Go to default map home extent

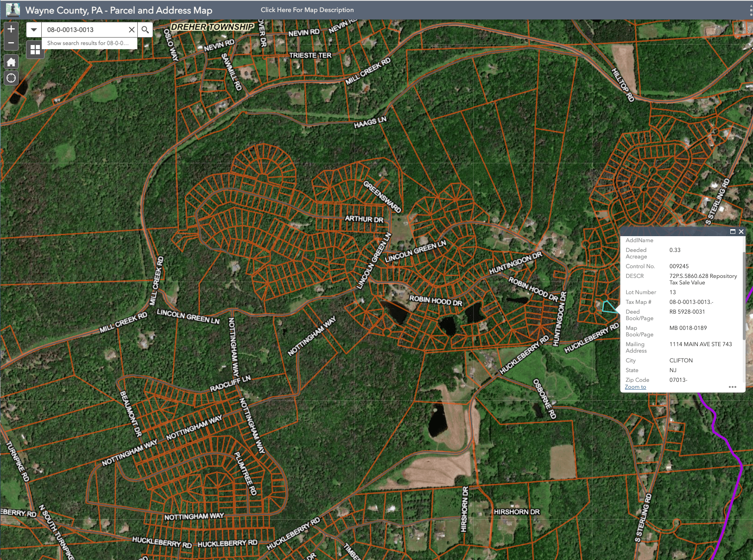pos(11,62)
